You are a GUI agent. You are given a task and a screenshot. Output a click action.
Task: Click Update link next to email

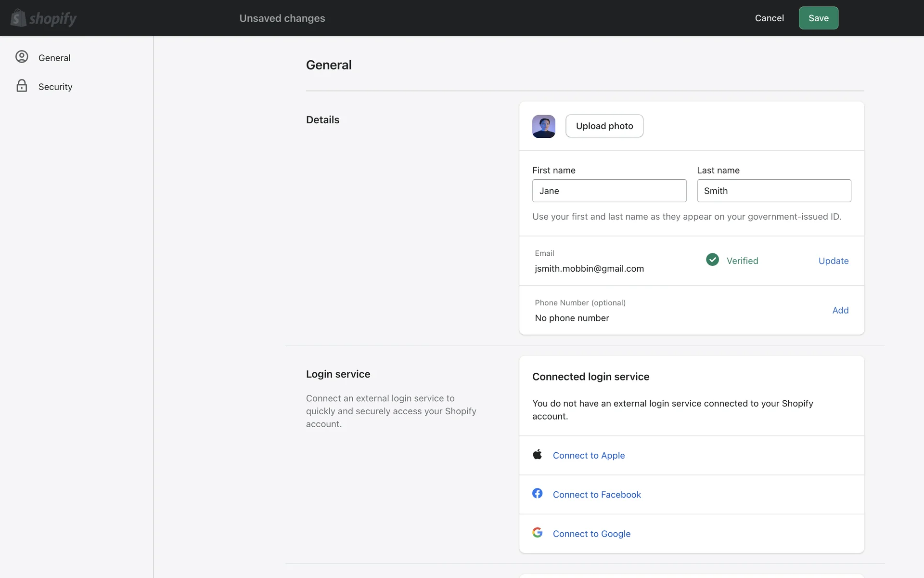834,261
